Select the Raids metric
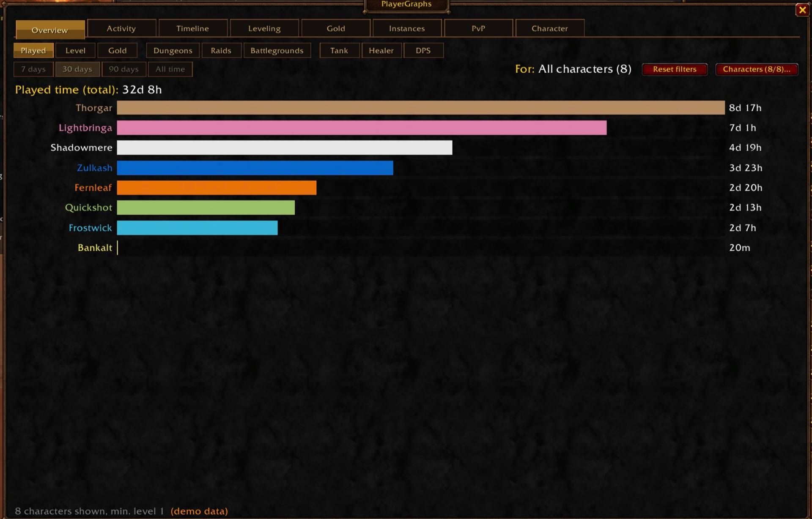This screenshot has height=519, width=812. [x=221, y=50]
